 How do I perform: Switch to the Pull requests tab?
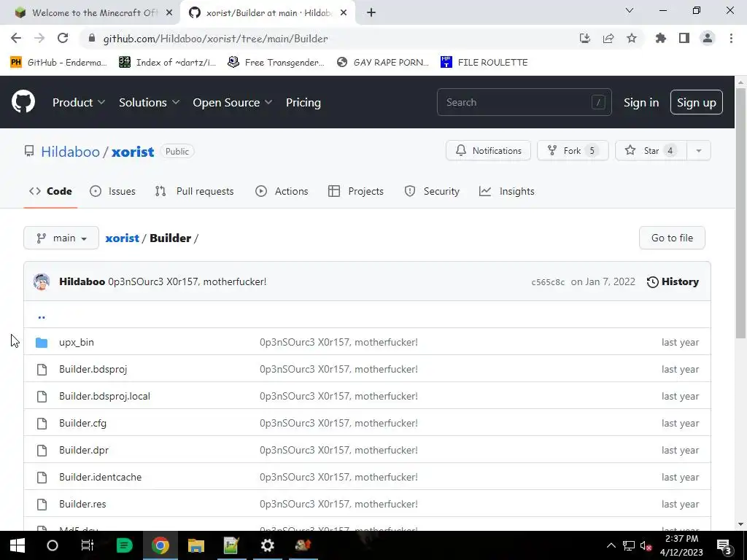pyautogui.click(x=194, y=191)
